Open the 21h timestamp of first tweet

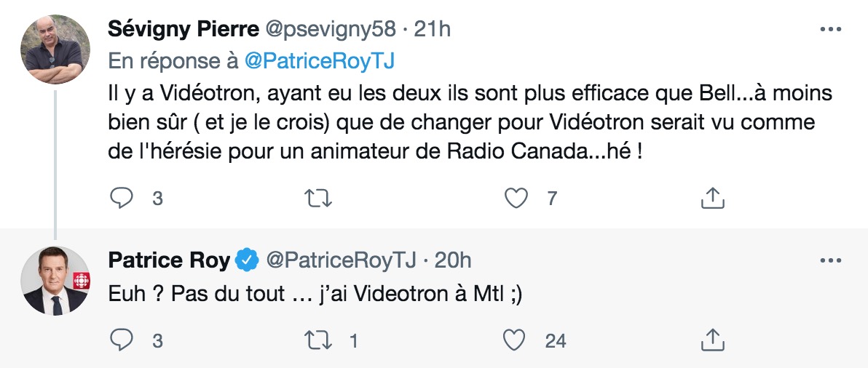coord(433,29)
